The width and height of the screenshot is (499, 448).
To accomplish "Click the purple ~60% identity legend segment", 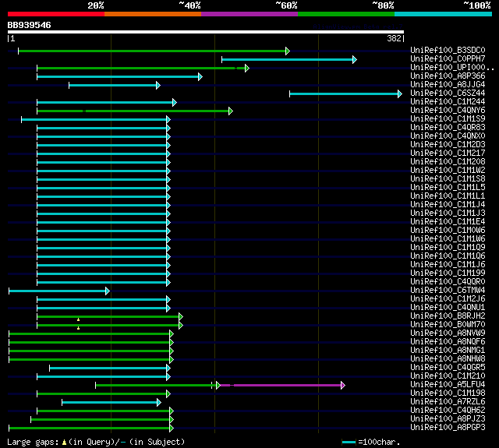I will pyautogui.click(x=249, y=14).
